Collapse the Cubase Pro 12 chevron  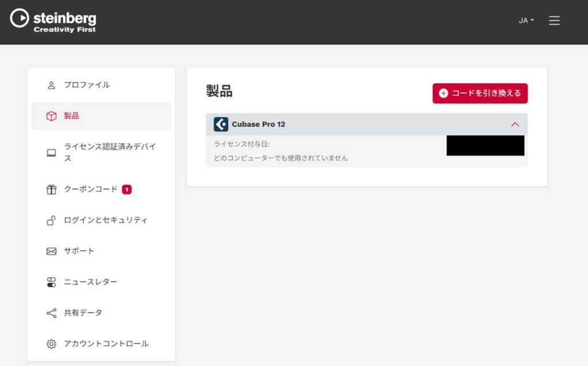click(515, 124)
